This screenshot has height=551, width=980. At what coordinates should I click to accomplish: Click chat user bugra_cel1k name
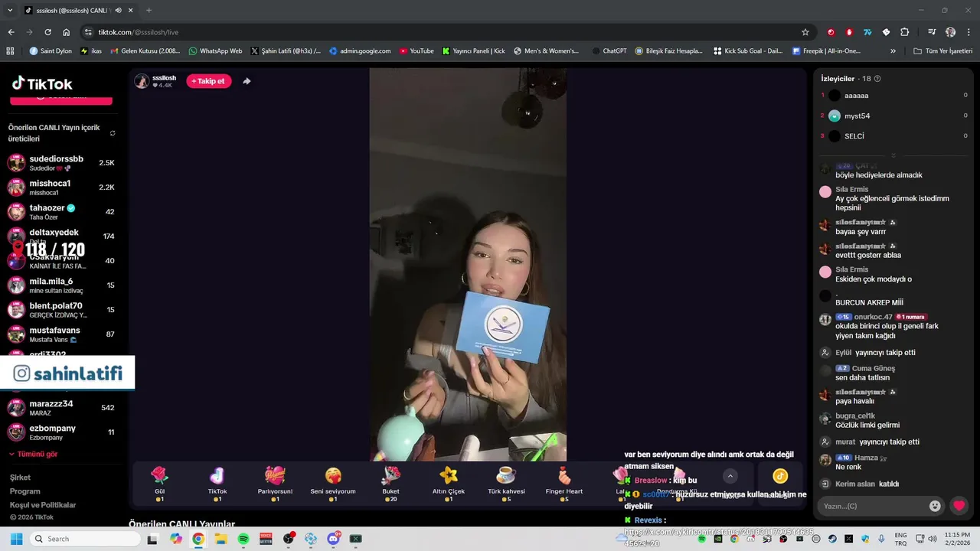coord(855,416)
